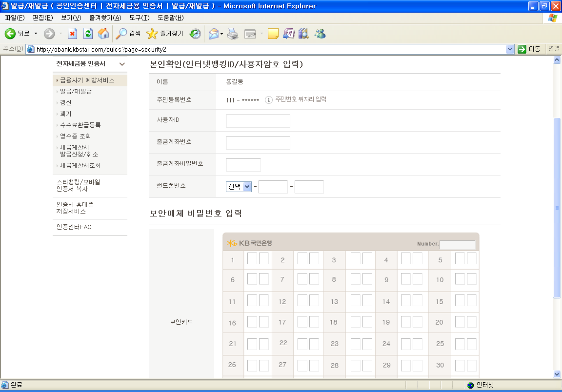Click the address bar URL text
The height and width of the screenshot is (392, 562).
pyautogui.click(x=101, y=49)
